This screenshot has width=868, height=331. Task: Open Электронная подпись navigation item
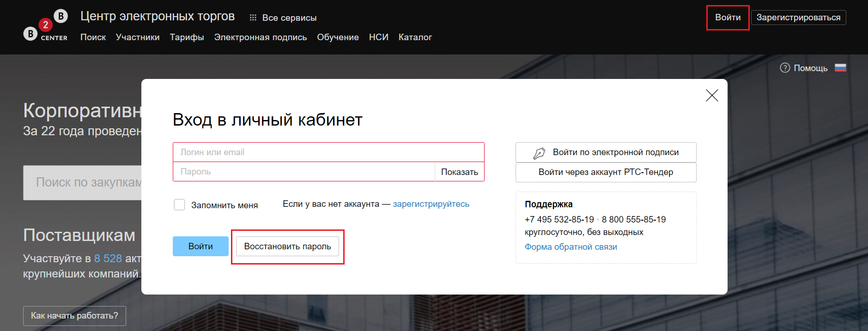[260, 37]
